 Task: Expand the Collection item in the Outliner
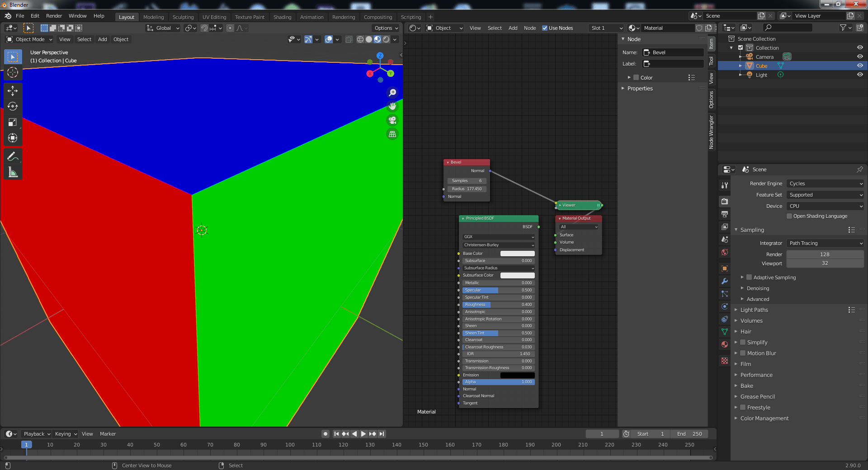coord(731,47)
